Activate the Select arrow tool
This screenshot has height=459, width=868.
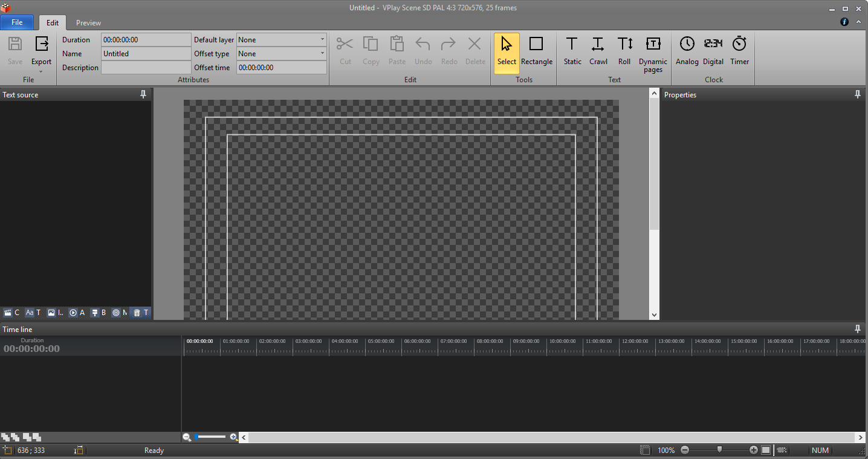(507, 53)
